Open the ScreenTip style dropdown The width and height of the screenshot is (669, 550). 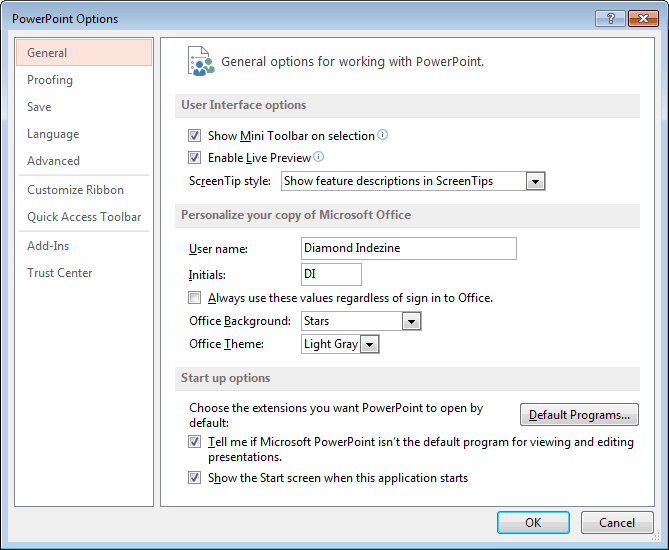click(535, 181)
